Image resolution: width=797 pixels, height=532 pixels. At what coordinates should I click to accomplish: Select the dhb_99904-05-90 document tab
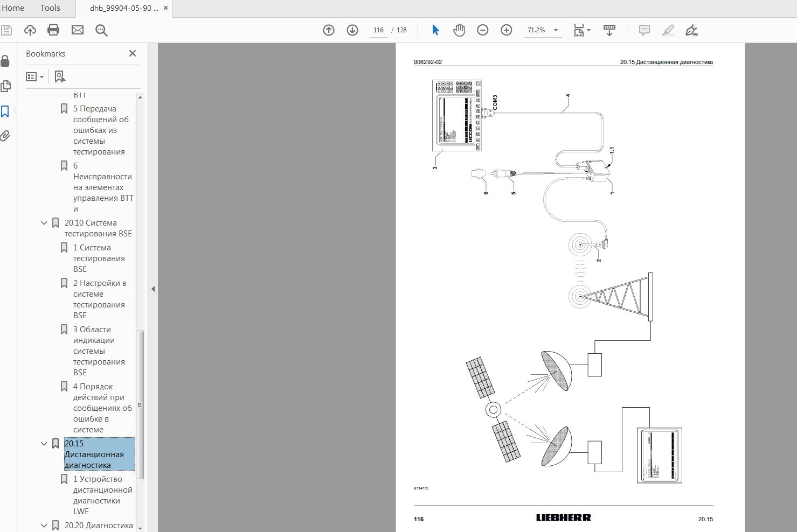[123, 9]
